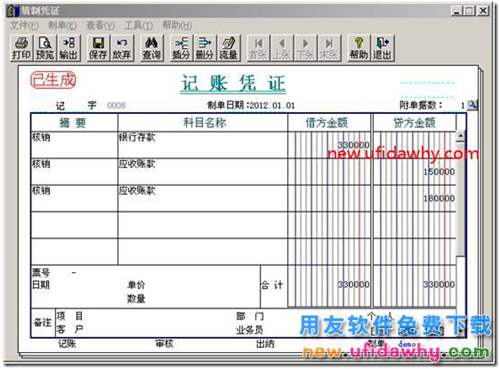Open the 查看(V) menu

click(100, 25)
